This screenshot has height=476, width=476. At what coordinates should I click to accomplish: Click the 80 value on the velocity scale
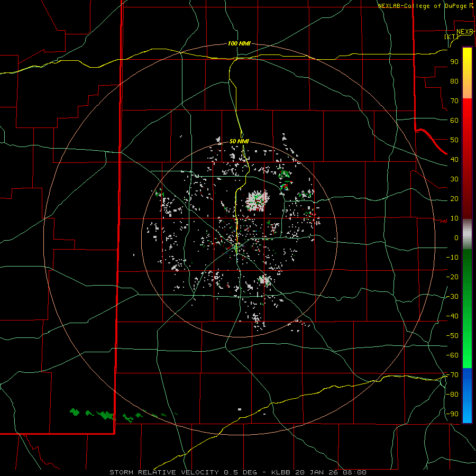[454, 81]
